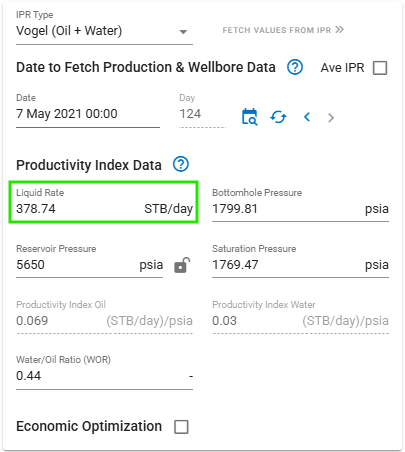This screenshot has height=452, width=405.
Task: Select the Vogel (Oil + Water) combo box
Action: 104,31
